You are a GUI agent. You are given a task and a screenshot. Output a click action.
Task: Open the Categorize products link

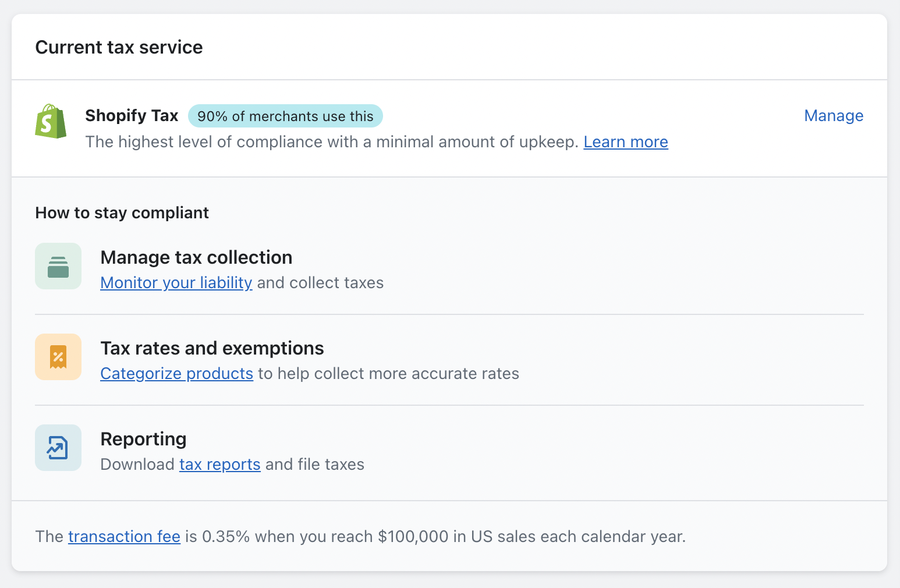point(177,374)
